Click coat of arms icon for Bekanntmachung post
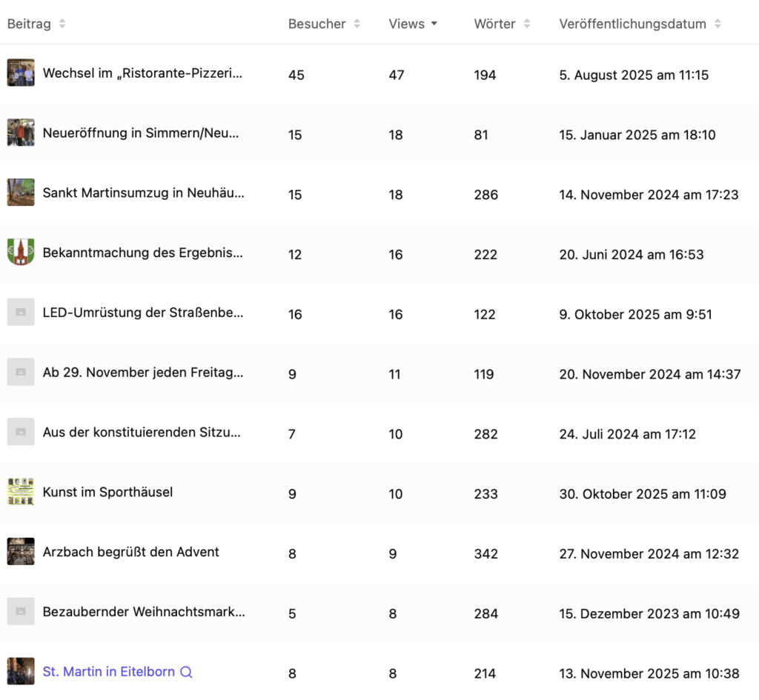This screenshot has height=700, width=759. pyautogui.click(x=21, y=252)
